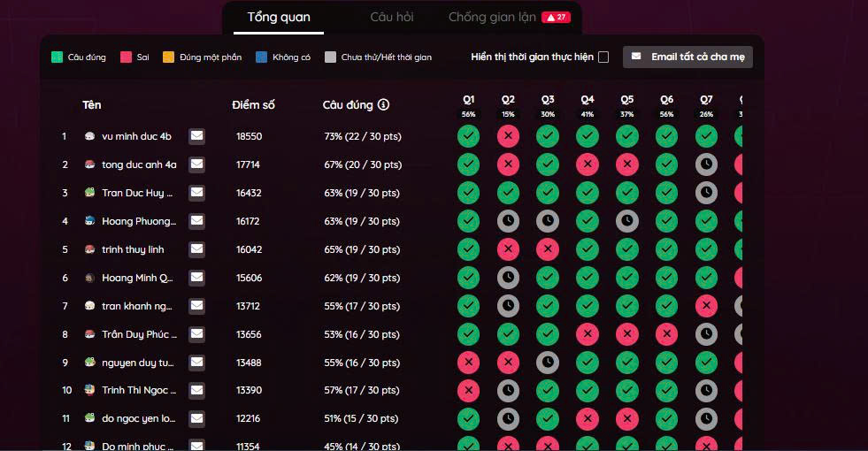This screenshot has height=451, width=868.
Task: Click the Q5 column header
Action: pyautogui.click(x=626, y=100)
